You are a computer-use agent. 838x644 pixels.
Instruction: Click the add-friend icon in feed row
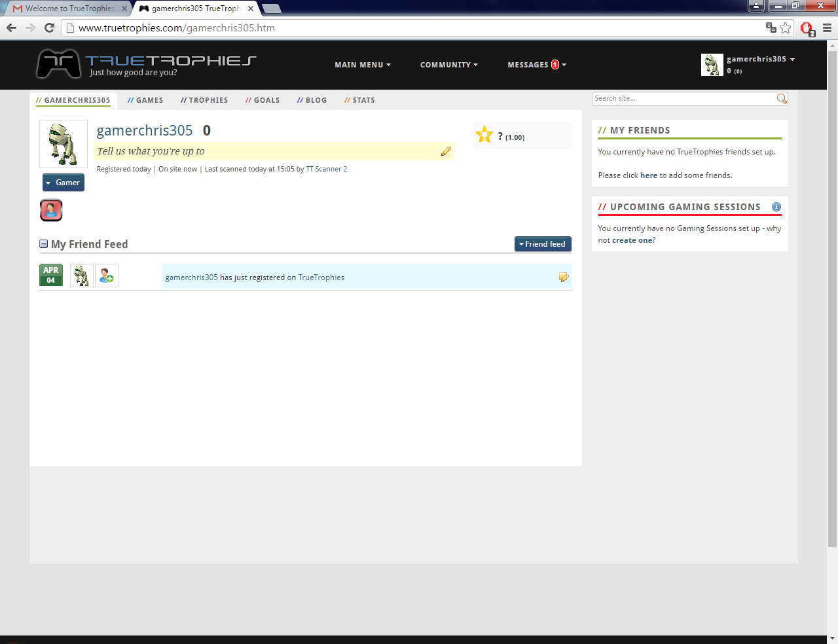(x=107, y=276)
